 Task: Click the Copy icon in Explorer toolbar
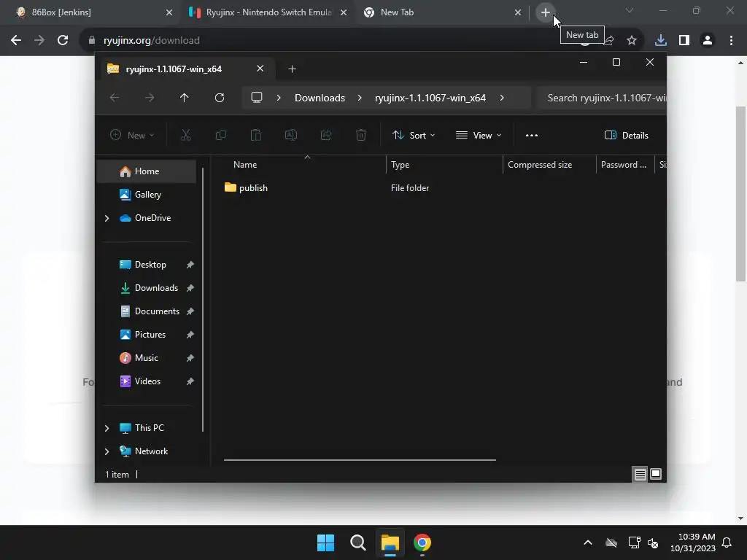[x=220, y=135]
